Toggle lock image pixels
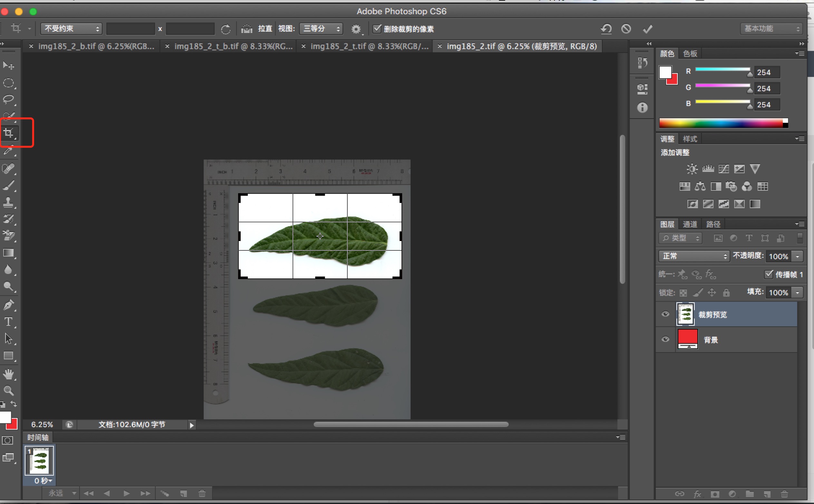 698,293
